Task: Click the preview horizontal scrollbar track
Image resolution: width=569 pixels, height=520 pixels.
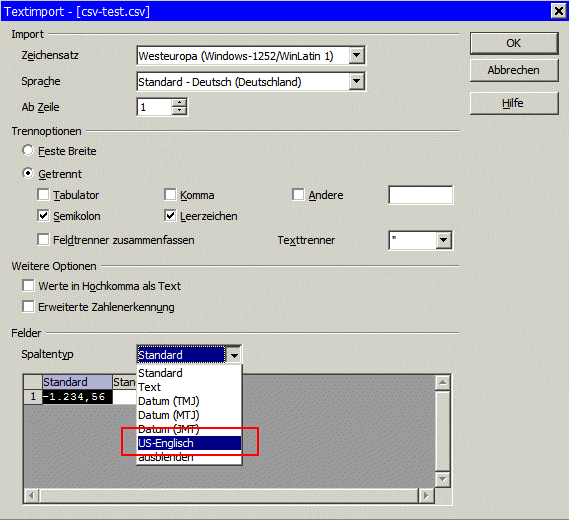Action: pos(229,496)
